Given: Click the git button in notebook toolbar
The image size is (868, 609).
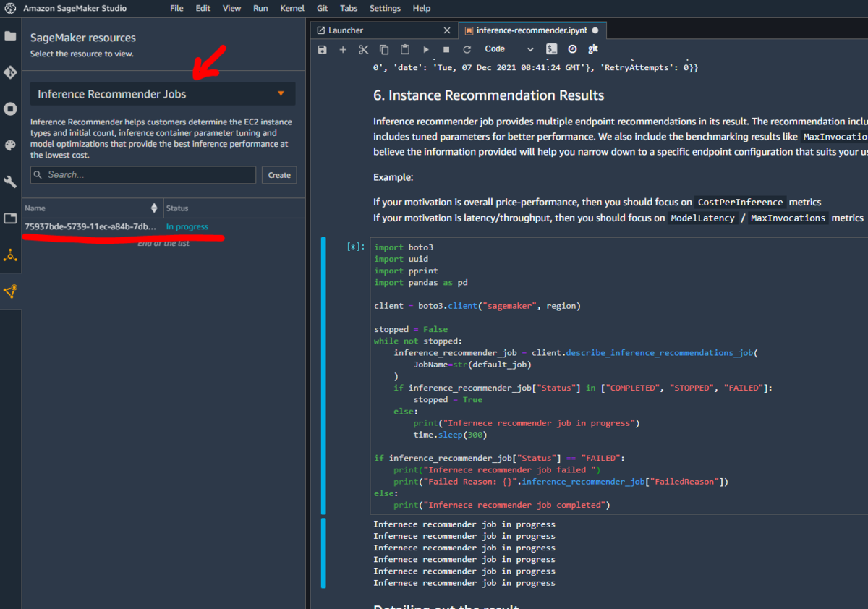Looking at the screenshot, I should click(593, 49).
